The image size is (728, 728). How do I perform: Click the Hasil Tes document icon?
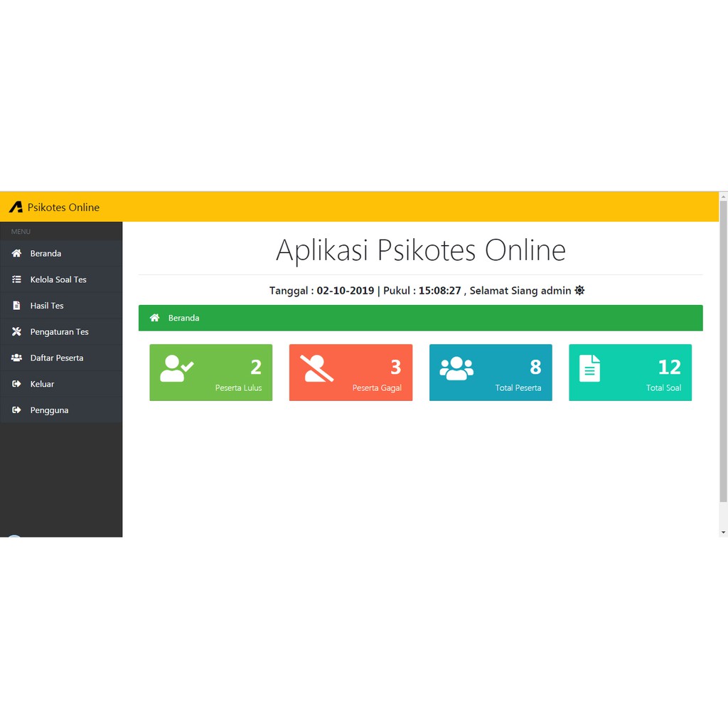coord(16,306)
